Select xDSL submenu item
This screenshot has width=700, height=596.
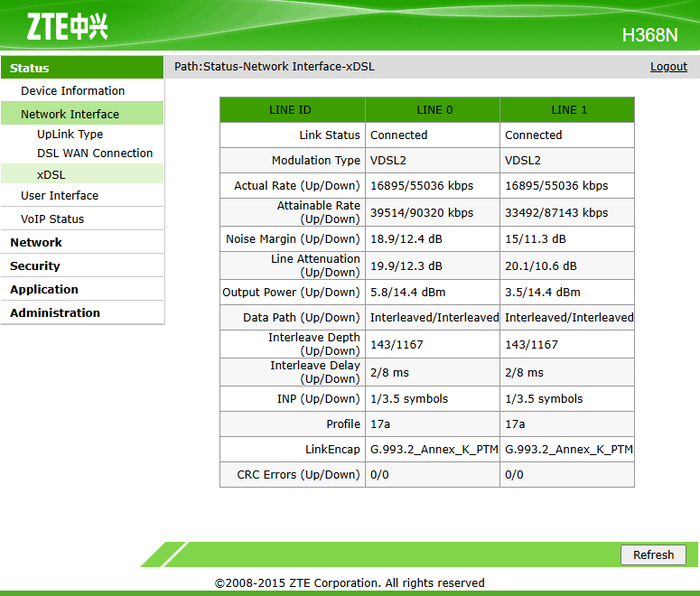[82, 174]
